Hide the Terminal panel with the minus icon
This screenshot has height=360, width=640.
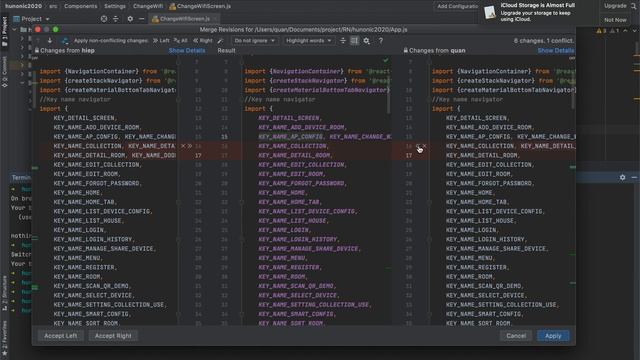point(634,178)
